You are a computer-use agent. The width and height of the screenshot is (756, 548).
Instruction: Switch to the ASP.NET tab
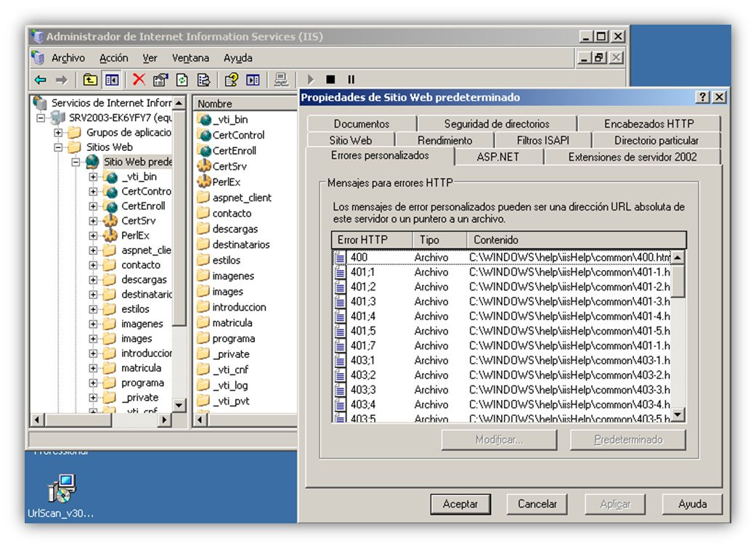coord(498,157)
